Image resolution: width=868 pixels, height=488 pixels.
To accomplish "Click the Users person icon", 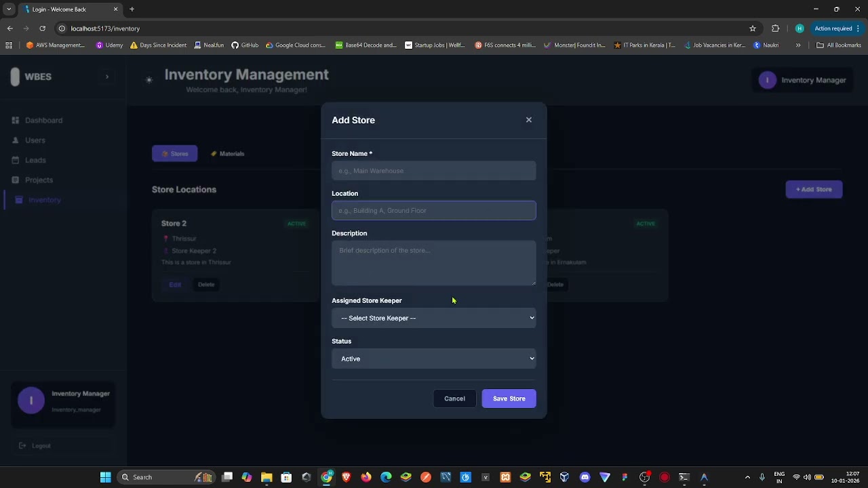I will click(16, 140).
